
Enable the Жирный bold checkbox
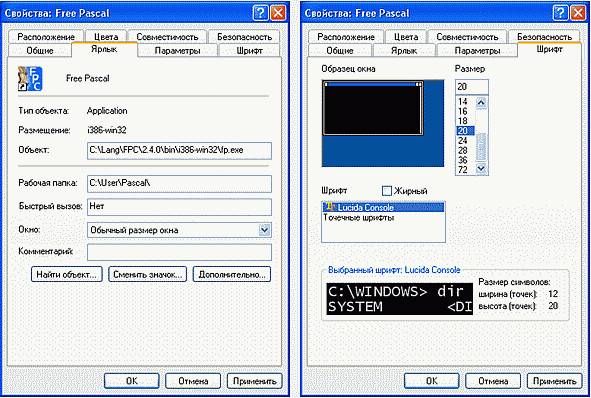387,191
